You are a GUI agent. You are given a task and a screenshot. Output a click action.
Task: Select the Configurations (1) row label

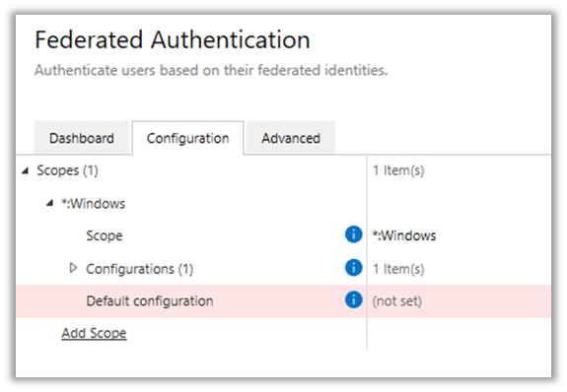140,269
